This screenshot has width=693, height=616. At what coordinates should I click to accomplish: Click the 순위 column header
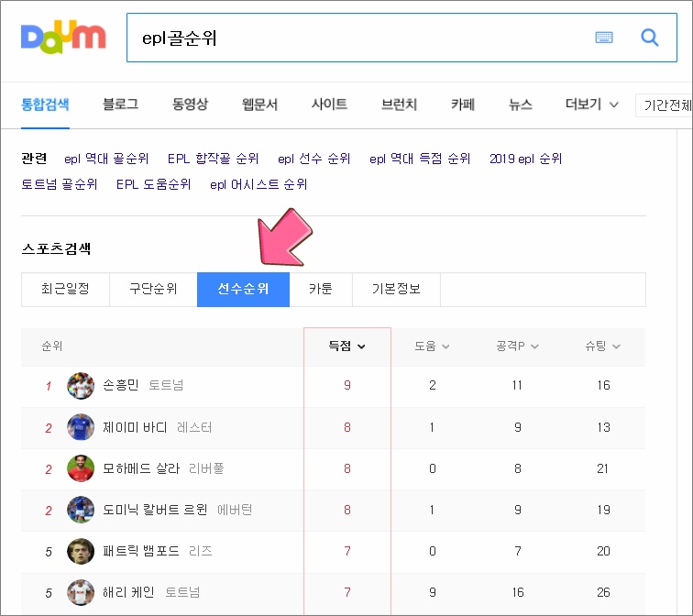(x=51, y=346)
